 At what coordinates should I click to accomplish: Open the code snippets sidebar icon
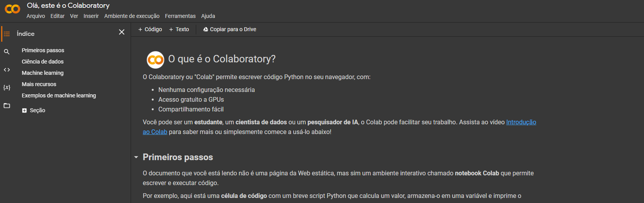coord(7,70)
